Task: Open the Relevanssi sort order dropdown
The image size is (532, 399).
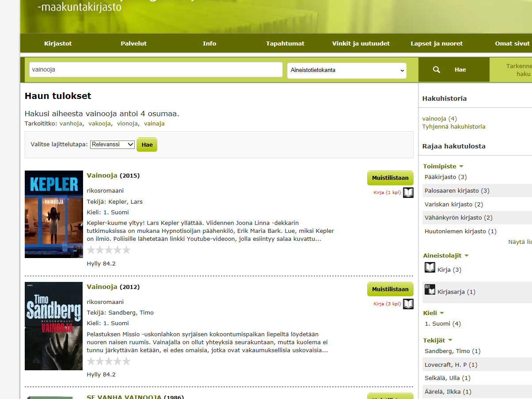Action: [112, 144]
